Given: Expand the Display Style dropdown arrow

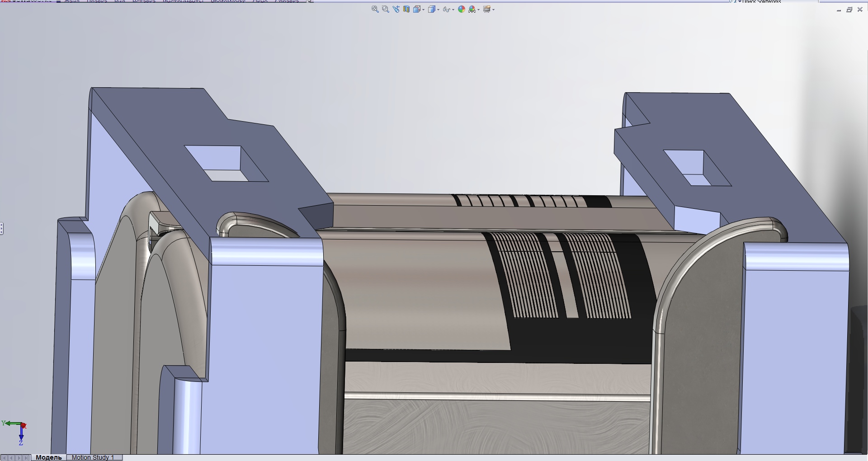Looking at the screenshot, I should pyautogui.click(x=438, y=9).
